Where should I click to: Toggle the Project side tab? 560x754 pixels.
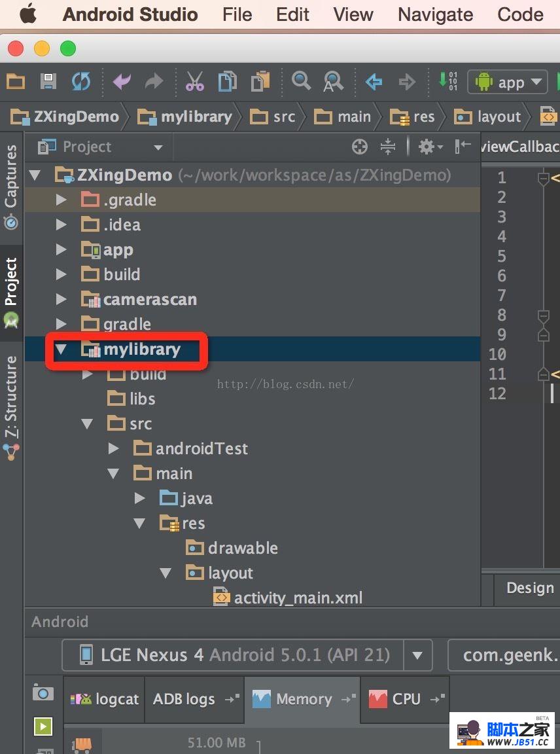tap(11, 293)
